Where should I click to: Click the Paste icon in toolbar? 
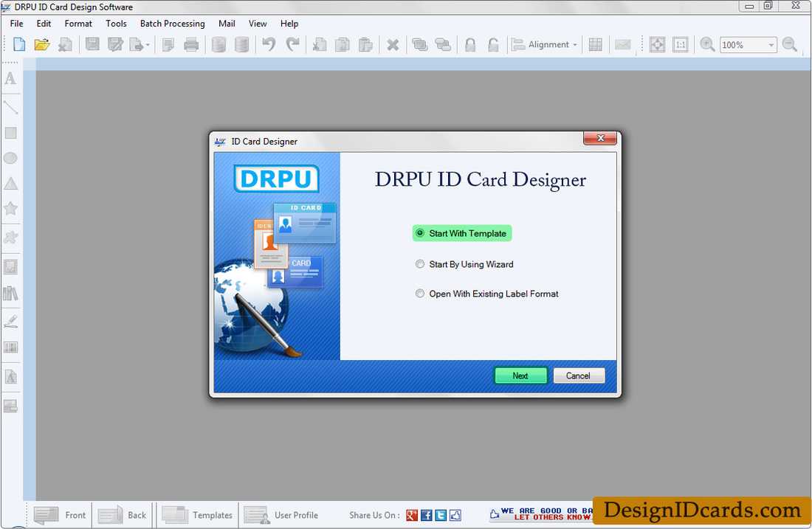click(x=365, y=45)
